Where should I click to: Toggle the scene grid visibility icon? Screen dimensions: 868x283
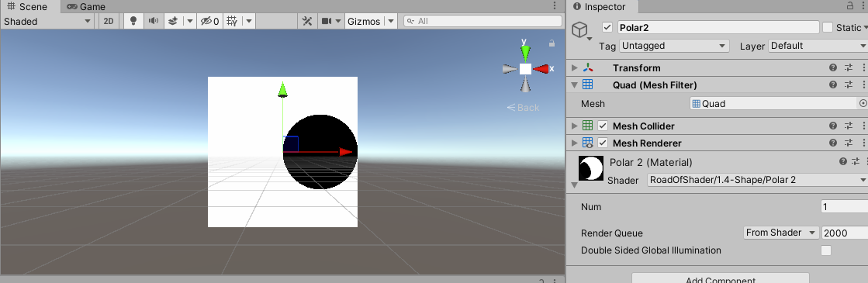[233, 21]
